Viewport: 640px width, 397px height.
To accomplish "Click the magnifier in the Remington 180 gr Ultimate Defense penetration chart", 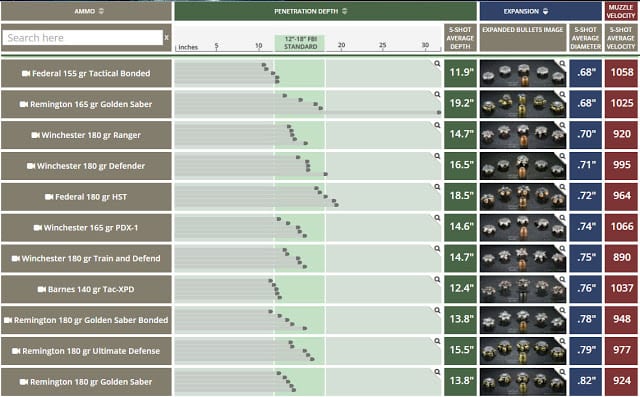I will click(437, 341).
